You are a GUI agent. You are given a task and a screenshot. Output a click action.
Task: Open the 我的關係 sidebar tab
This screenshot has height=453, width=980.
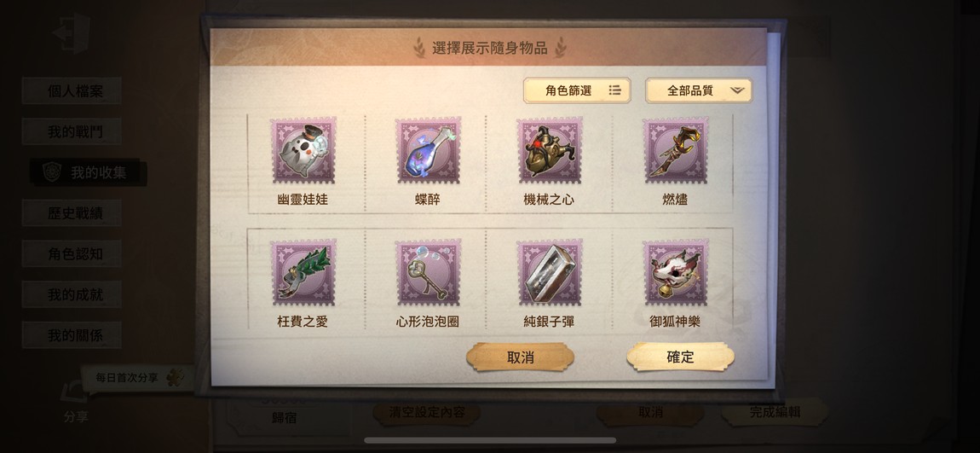pos(72,335)
